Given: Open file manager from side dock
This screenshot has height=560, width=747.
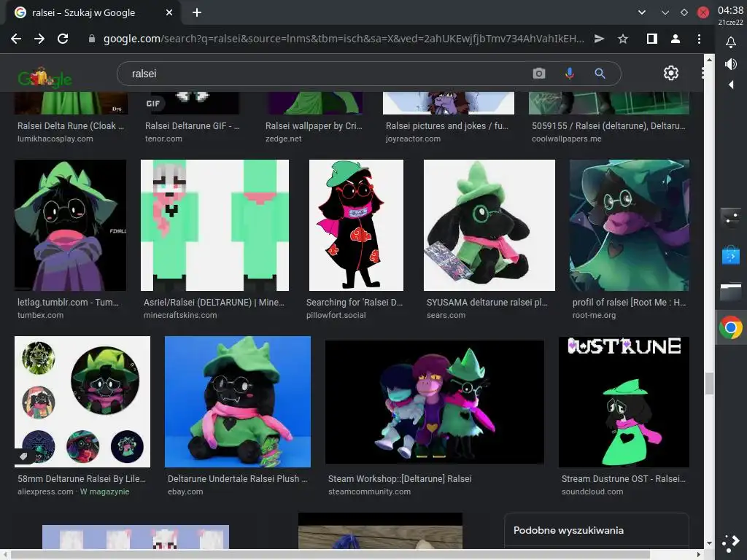Looking at the screenshot, I should click(x=731, y=292).
